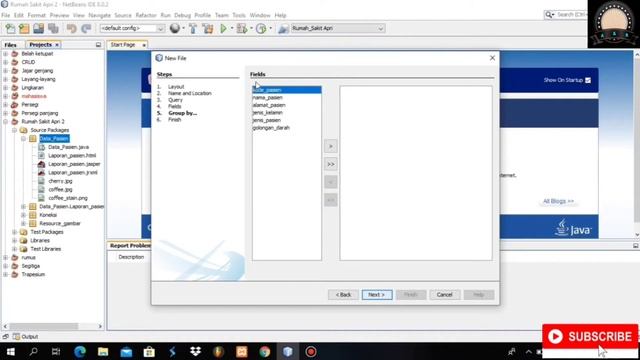640x360 pixels.
Task: Expand the Resource_gambar package node
Action: pyautogui.click(x=24, y=224)
